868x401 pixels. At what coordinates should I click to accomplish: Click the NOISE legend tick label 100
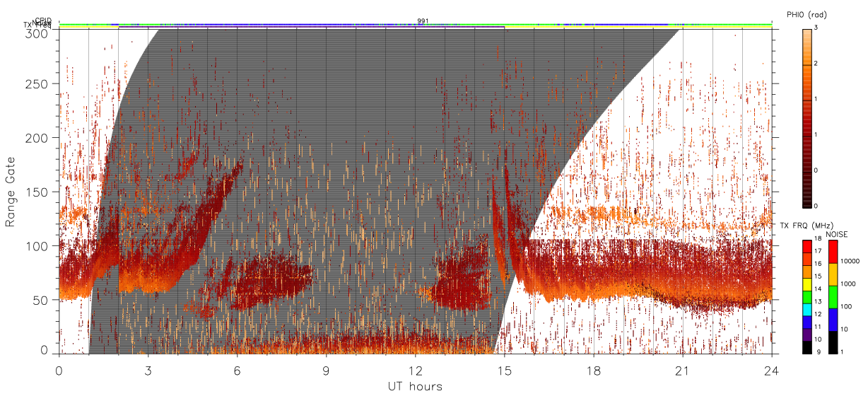tap(847, 306)
